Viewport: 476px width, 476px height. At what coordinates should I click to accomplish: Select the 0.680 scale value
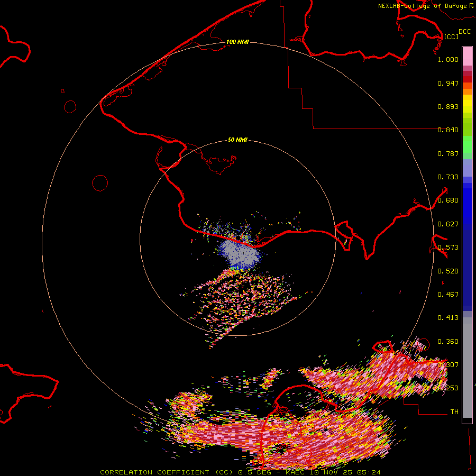point(448,200)
